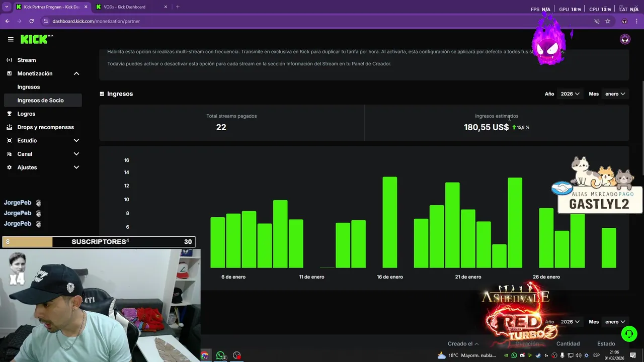The height and width of the screenshot is (362, 644).
Task: Select Ingresos de Socio in the sidebar
Action: [42, 100]
